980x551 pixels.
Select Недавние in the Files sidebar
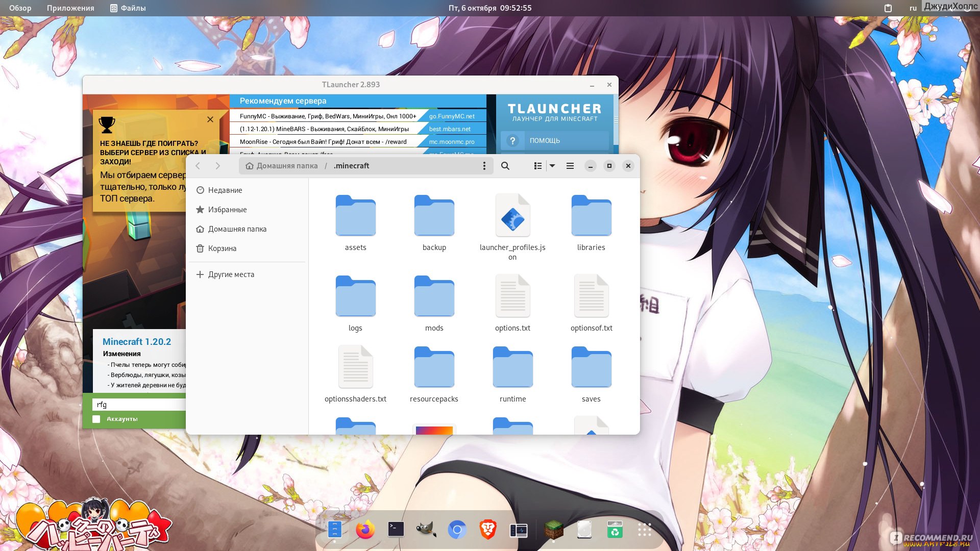247,190
